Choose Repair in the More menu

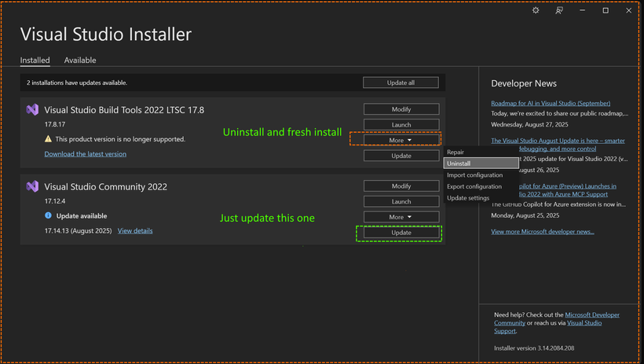click(x=456, y=152)
